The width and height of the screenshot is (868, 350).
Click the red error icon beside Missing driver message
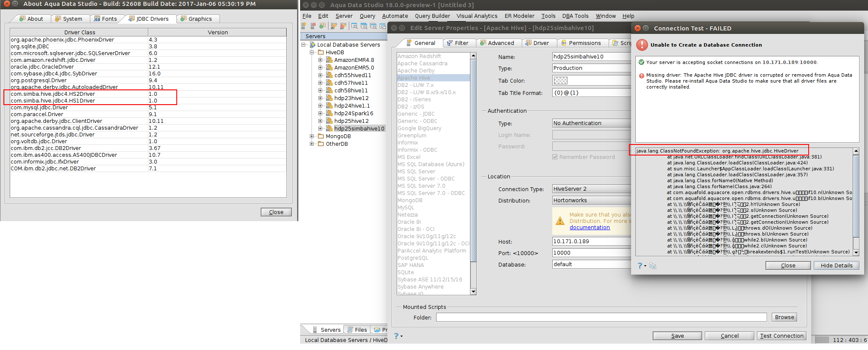642,76
